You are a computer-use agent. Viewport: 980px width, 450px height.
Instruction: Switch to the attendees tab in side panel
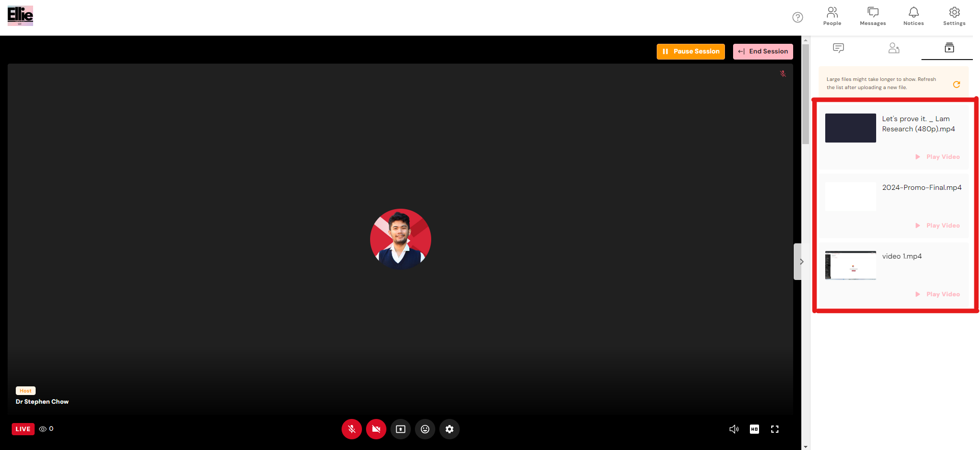[x=894, y=48]
